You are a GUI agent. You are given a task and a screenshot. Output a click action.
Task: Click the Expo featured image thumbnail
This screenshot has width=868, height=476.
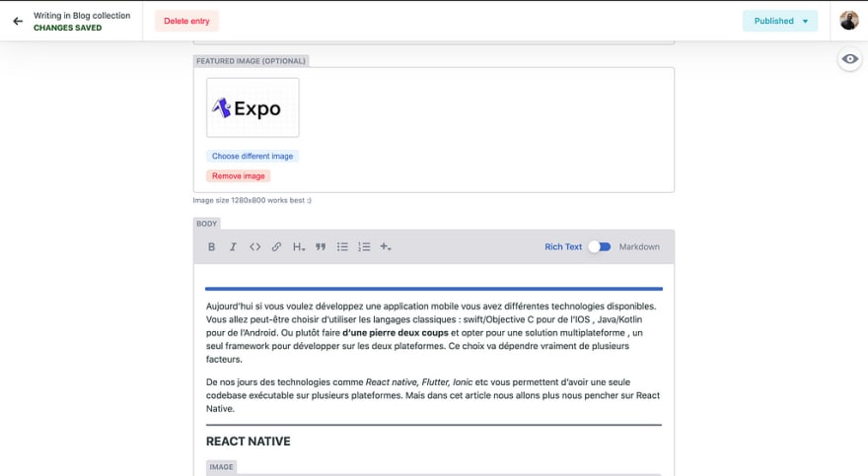click(x=253, y=107)
